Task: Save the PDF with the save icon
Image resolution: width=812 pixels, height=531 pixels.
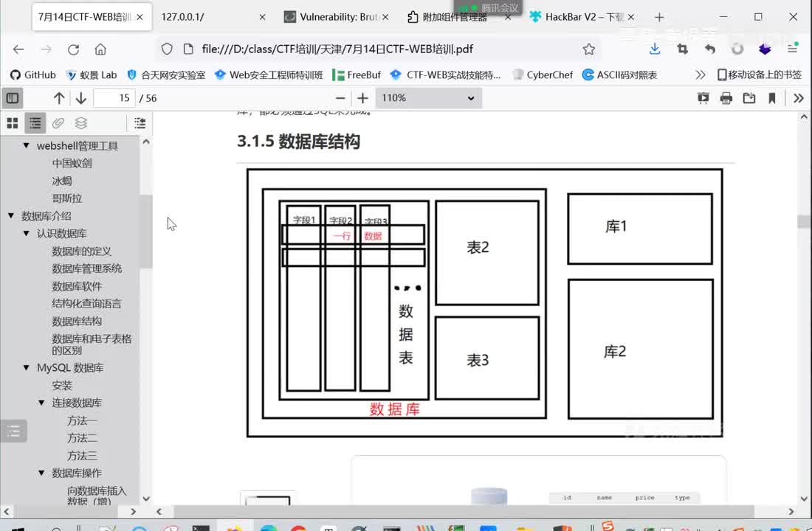Action: [749, 98]
